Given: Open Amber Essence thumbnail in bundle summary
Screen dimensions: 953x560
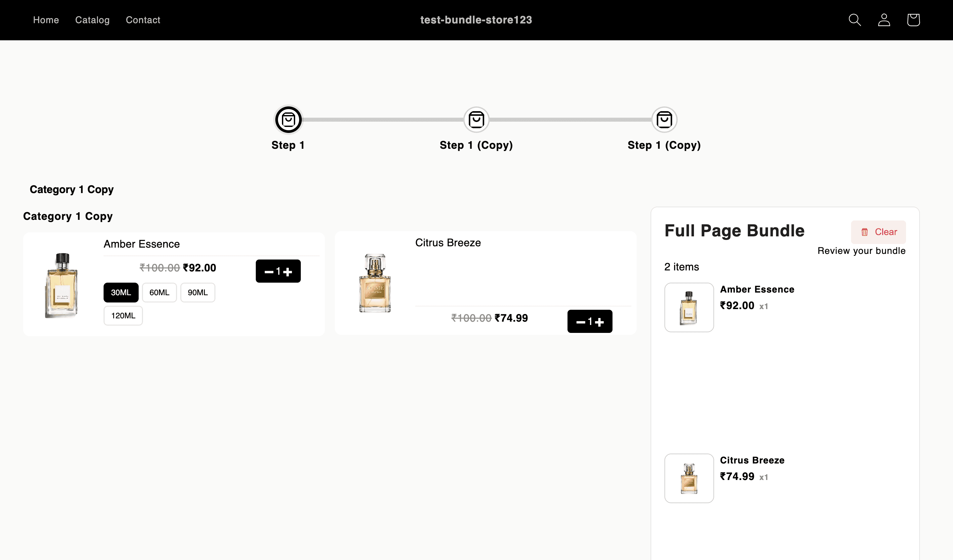Looking at the screenshot, I should (x=689, y=307).
